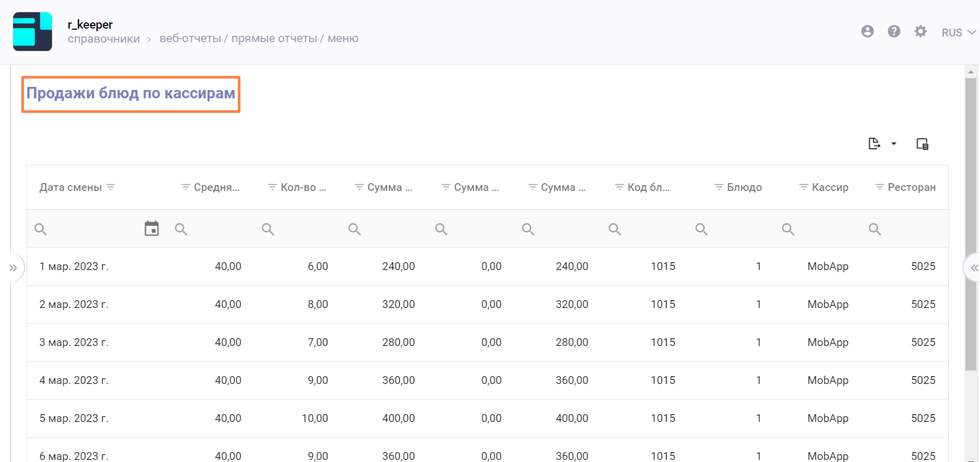Collapse the right side panel arrows
The width and height of the screenshot is (980, 462).
click(974, 268)
